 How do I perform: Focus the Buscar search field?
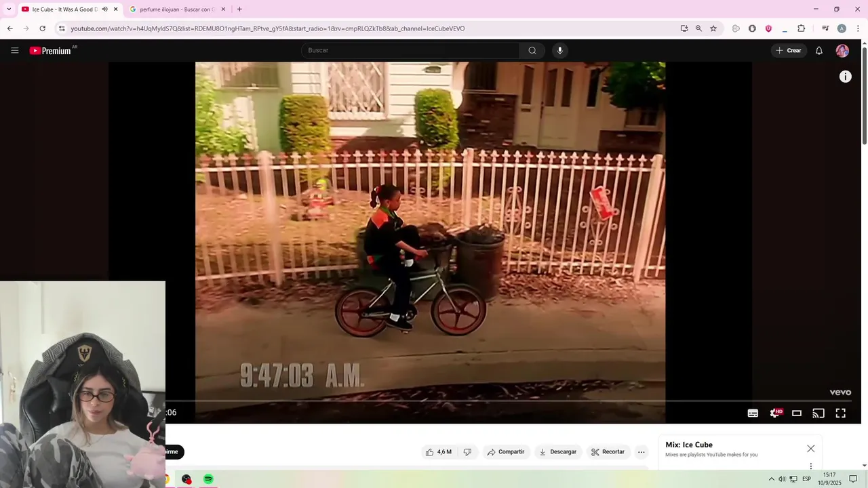(410, 50)
